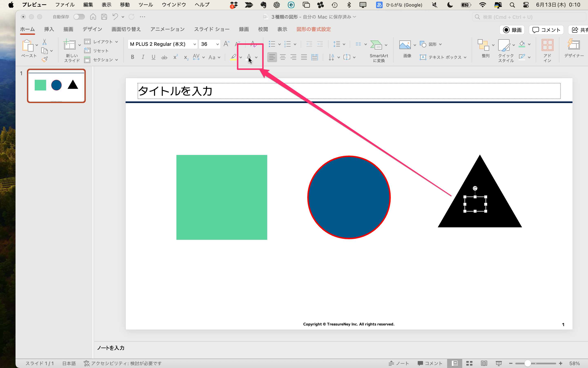Click the Convert to SmartArt icon

coord(376,45)
